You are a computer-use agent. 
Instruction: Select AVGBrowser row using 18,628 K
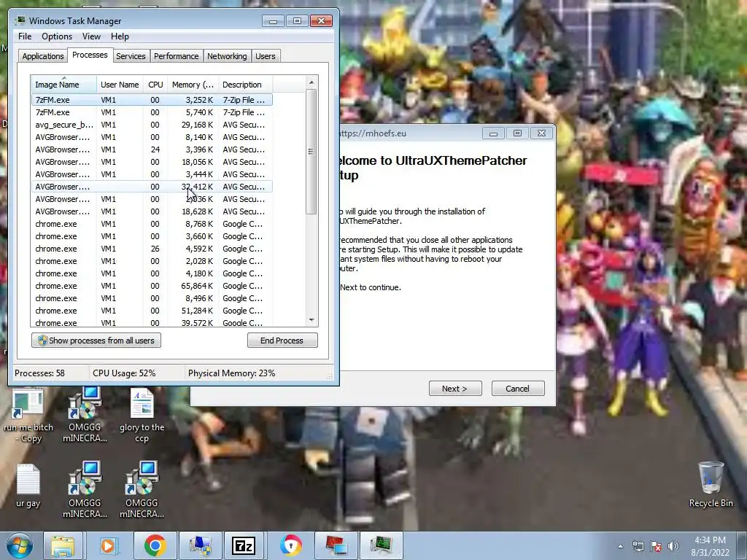152,211
